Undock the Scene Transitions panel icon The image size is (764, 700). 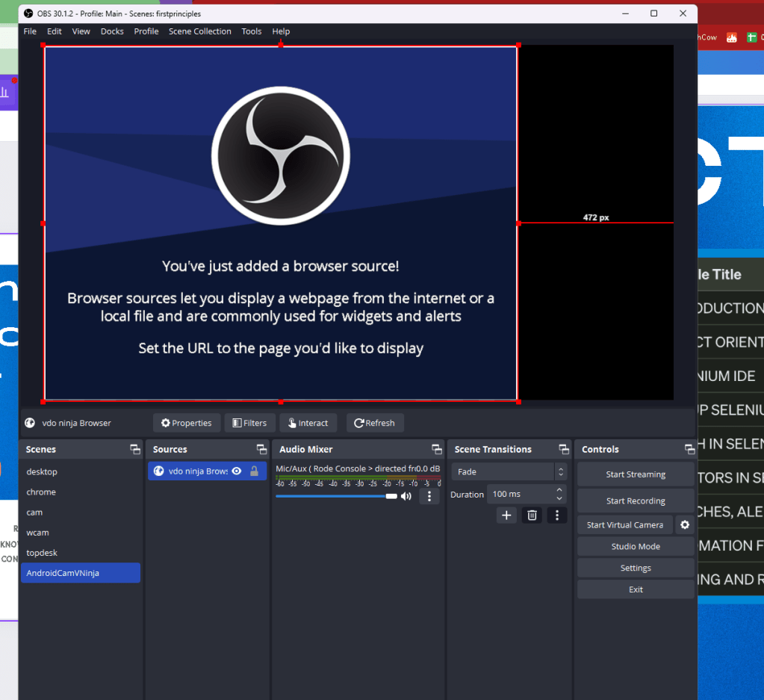(564, 449)
